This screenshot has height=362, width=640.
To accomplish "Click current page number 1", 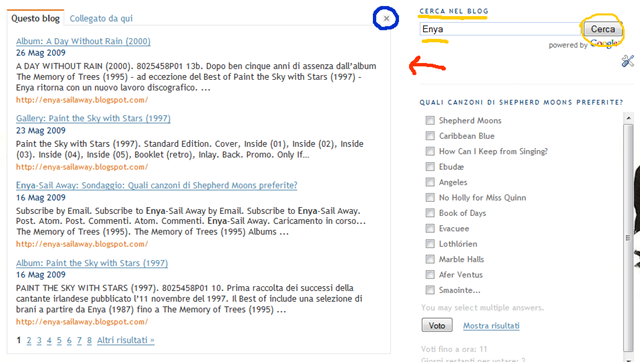I will point(19,340).
